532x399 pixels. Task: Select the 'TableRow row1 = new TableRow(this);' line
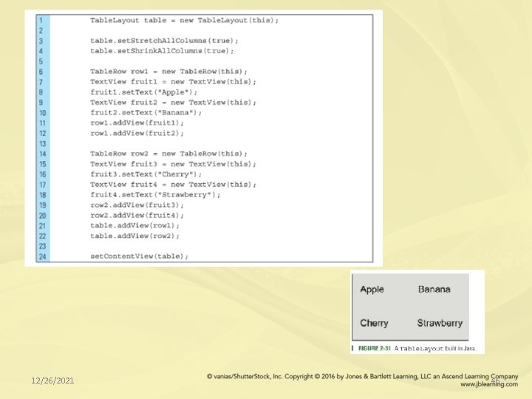168,72
